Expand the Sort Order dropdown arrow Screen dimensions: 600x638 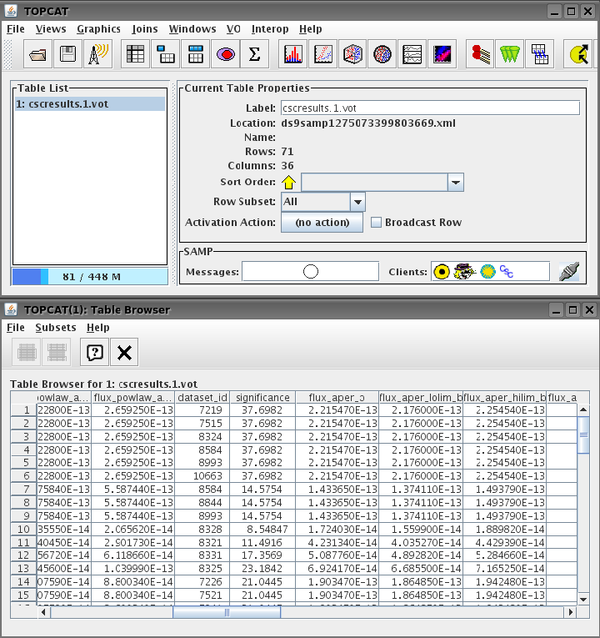456,182
